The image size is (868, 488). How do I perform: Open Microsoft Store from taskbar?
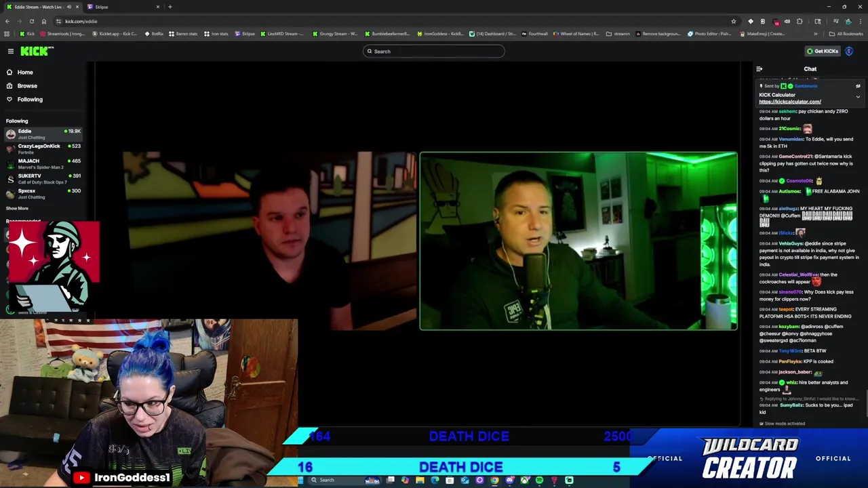(x=450, y=480)
